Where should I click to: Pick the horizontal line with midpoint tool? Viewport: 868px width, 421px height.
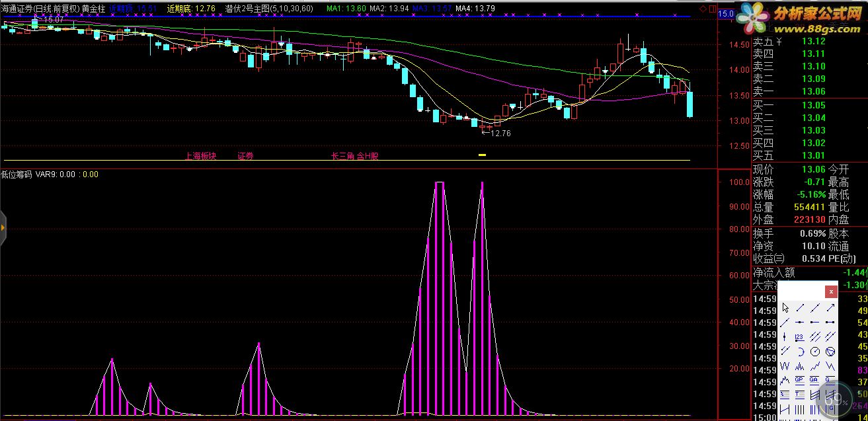[x=800, y=322]
